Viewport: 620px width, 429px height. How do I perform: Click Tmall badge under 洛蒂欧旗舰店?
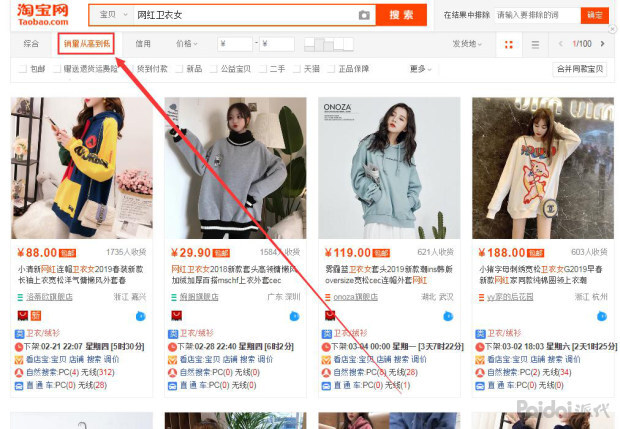(x=23, y=316)
